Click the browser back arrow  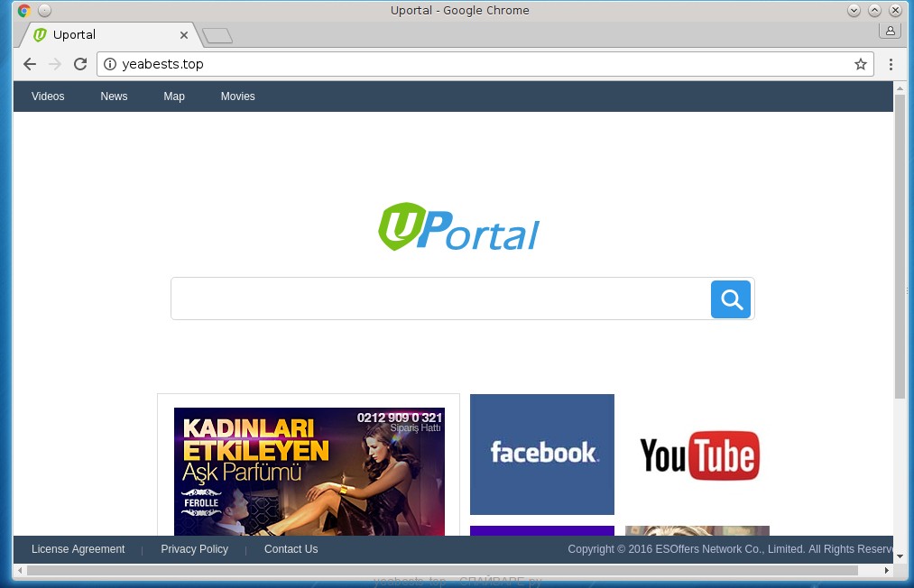click(30, 64)
